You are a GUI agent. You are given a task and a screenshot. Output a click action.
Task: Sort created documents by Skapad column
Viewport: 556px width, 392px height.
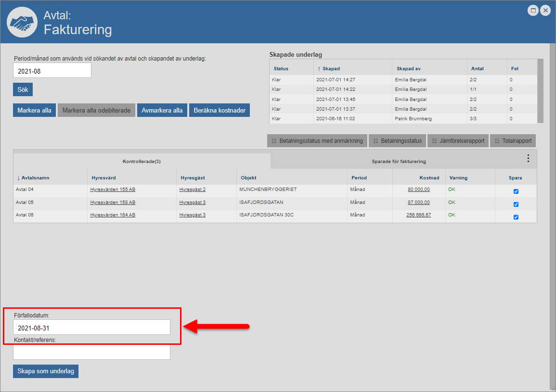tap(331, 69)
